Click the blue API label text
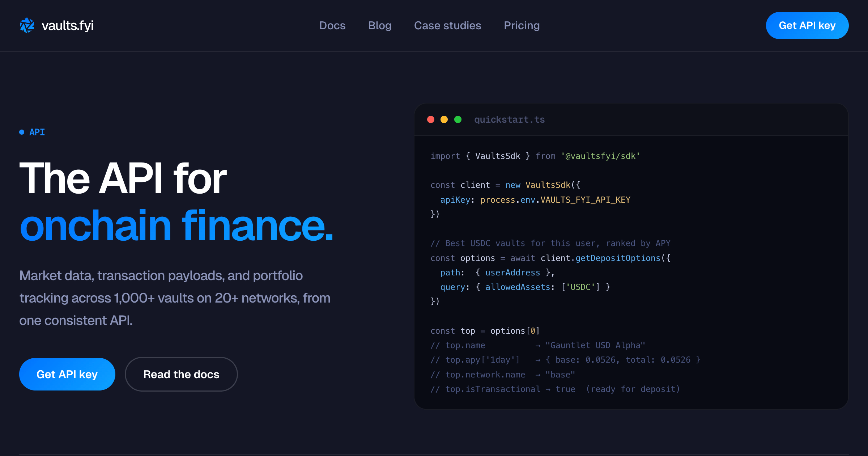This screenshot has width=868, height=456. (x=37, y=132)
